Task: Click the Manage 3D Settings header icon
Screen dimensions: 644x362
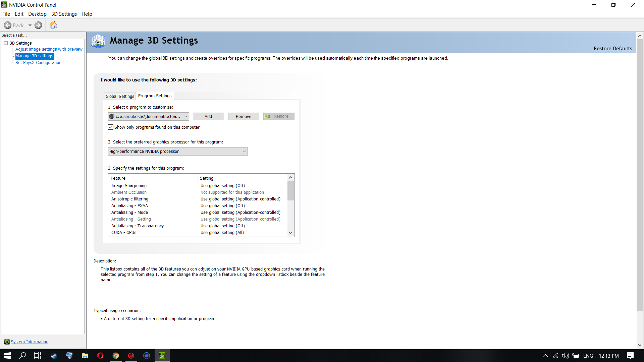Action: coord(98,41)
